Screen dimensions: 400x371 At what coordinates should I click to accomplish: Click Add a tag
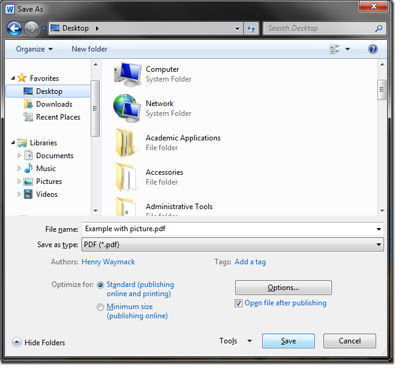point(250,262)
